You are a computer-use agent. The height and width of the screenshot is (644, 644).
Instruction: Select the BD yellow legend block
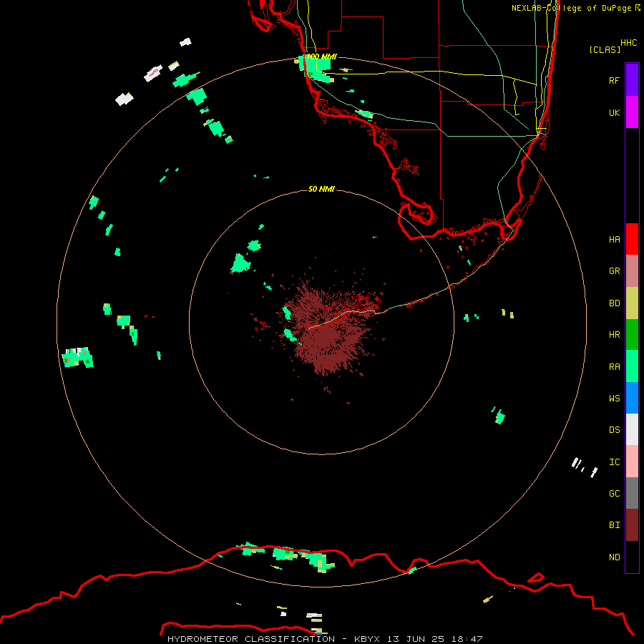pos(632,303)
